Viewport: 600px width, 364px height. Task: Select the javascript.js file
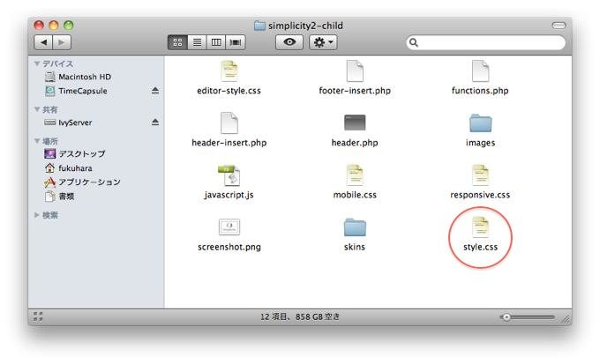point(229,176)
